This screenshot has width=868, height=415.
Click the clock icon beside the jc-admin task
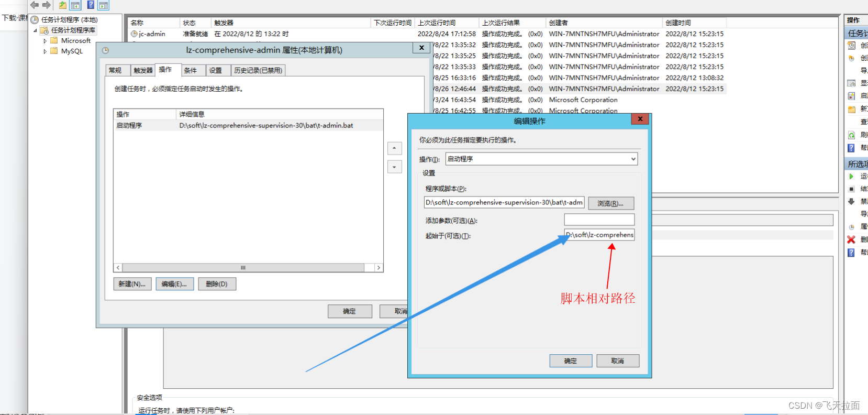tap(134, 34)
